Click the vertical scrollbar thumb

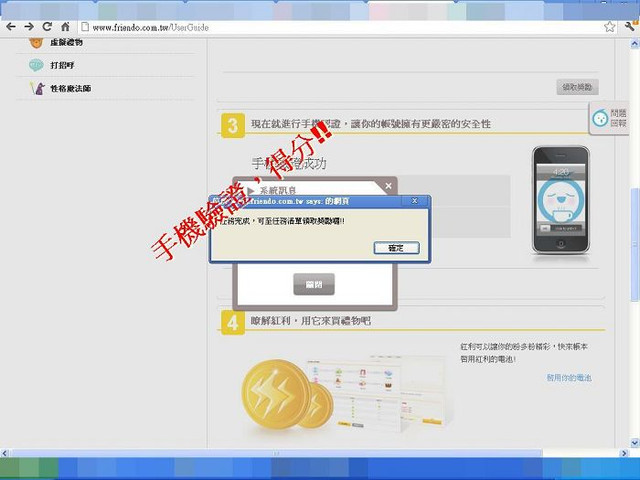pos(635,245)
